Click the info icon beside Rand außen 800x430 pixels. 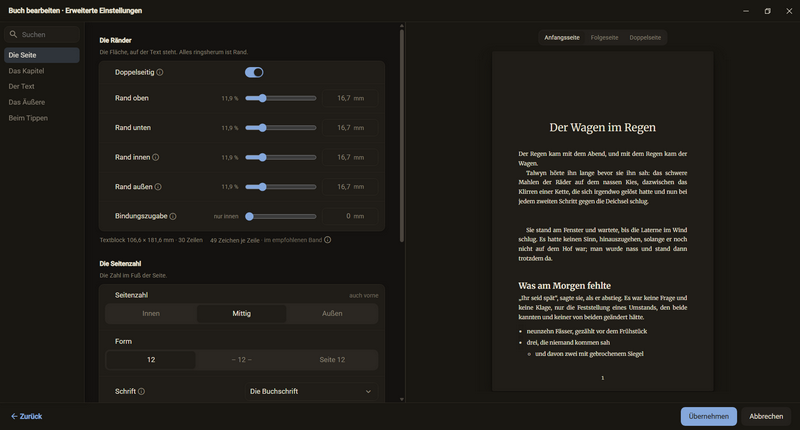tap(158, 187)
